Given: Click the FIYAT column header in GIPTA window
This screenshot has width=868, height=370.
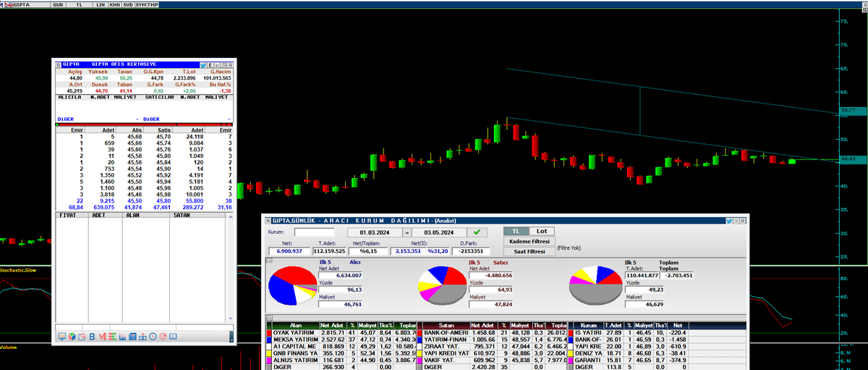Looking at the screenshot, I should click(72, 215).
